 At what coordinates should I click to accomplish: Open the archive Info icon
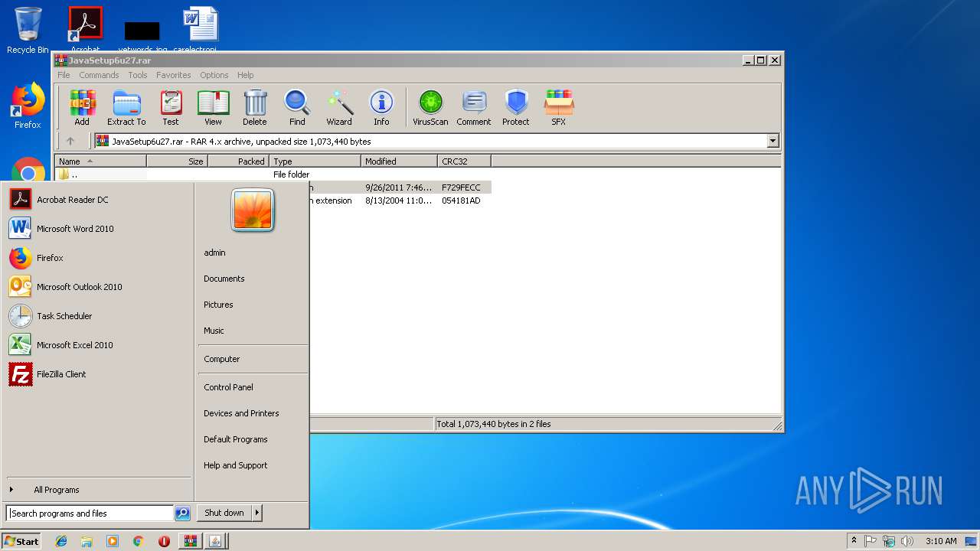click(381, 108)
